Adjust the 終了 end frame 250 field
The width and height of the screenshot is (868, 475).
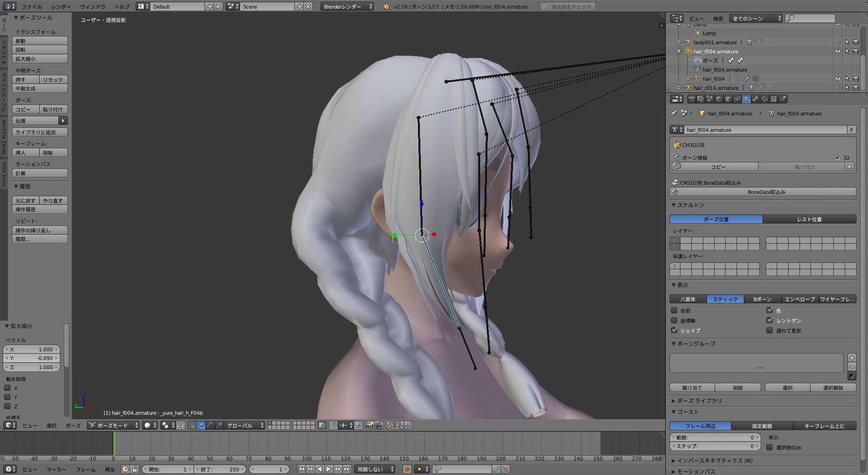pyautogui.click(x=220, y=469)
